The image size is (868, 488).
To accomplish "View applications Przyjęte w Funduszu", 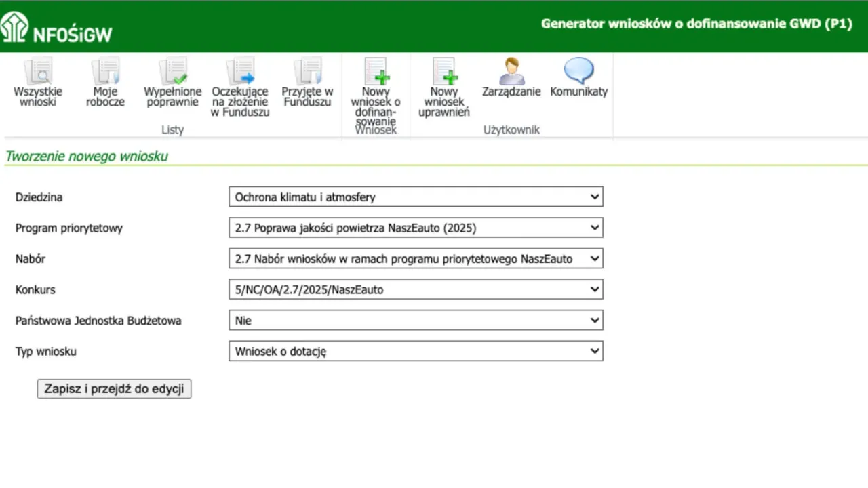I will tap(307, 81).
